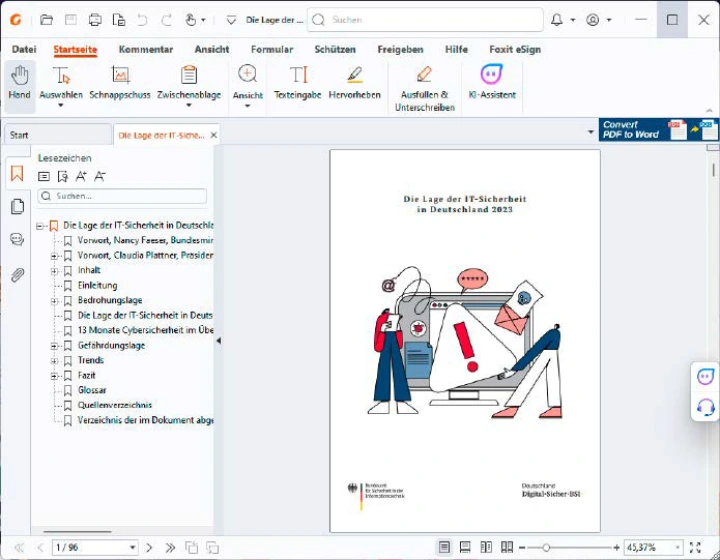The width and height of the screenshot is (720, 560).
Task: Toggle fullscreen mode in status bar
Action: (695, 547)
